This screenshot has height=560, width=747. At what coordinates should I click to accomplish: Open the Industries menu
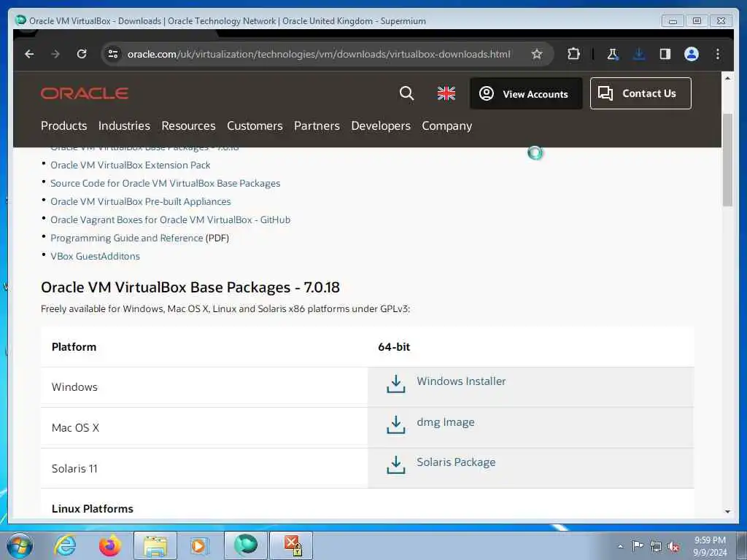(124, 125)
